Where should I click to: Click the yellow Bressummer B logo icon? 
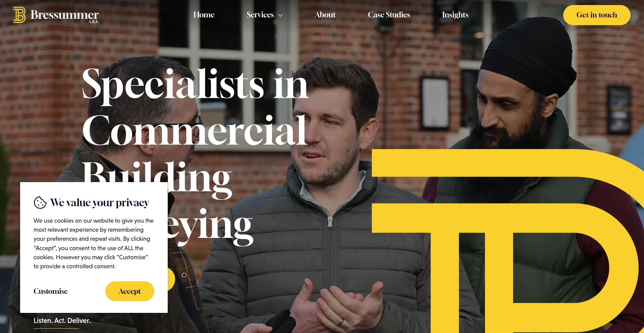click(x=19, y=15)
